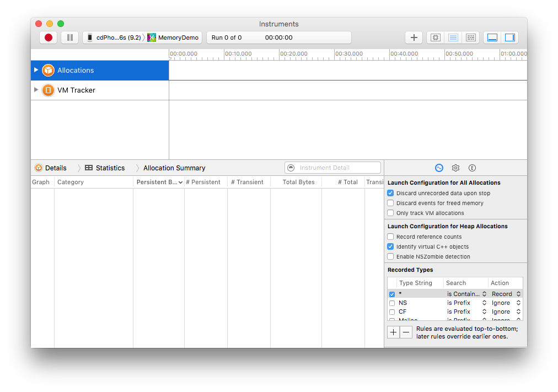The image size is (558, 392).
Task: Enable Record reference counts
Action: (x=390, y=237)
